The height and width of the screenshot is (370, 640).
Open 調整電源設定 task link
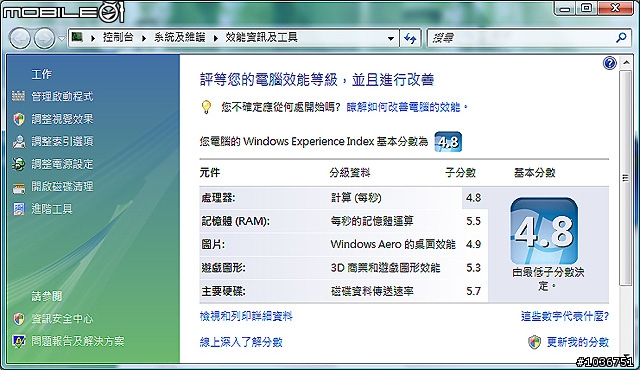tap(62, 164)
